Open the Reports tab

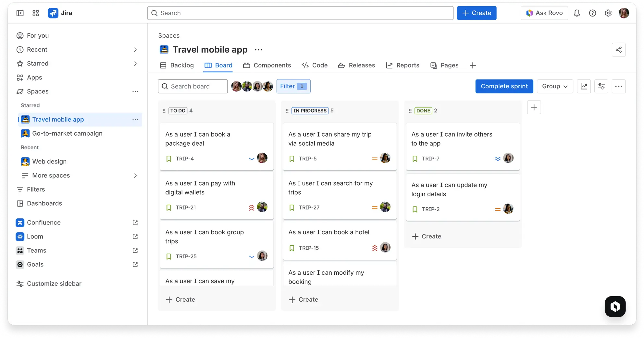[x=402, y=66]
